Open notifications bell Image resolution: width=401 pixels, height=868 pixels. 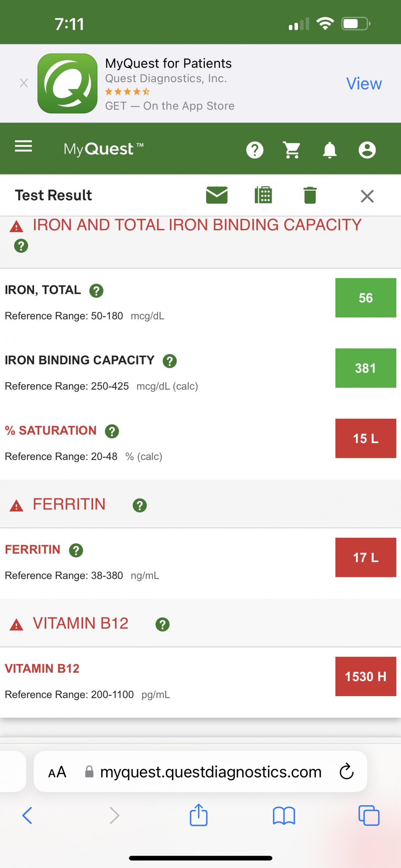330,150
